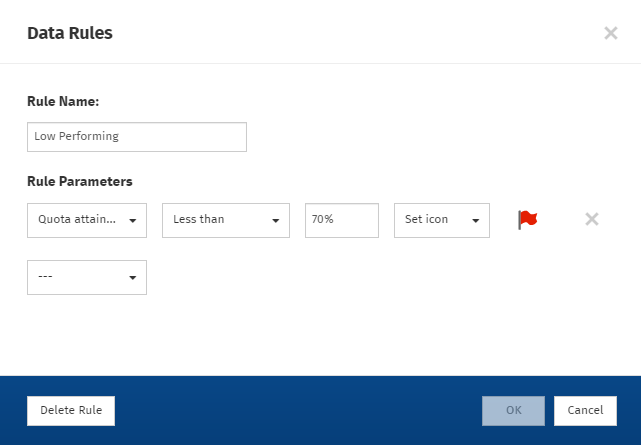641x445 pixels.
Task: Click the red flag icon
Action: (527, 219)
